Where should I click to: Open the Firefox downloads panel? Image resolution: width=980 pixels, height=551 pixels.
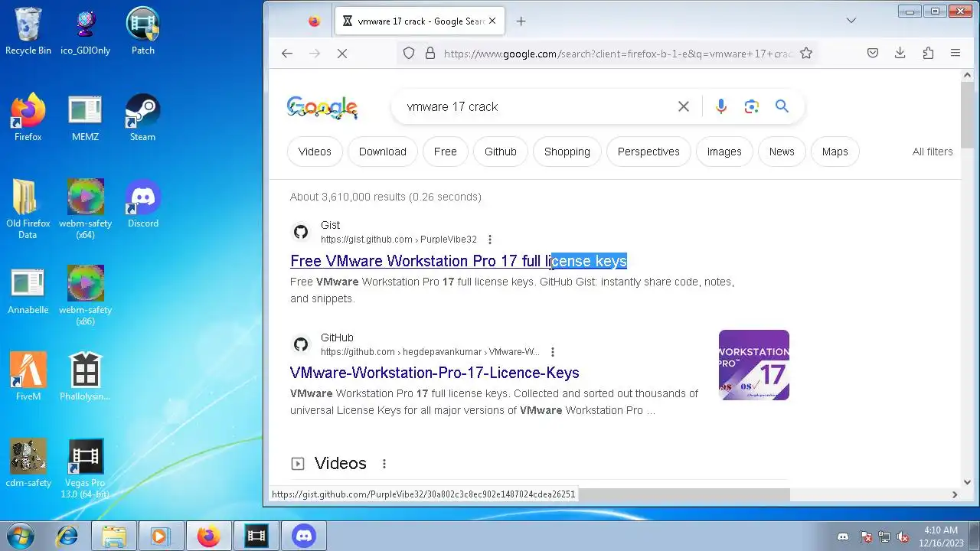[900, 53]
